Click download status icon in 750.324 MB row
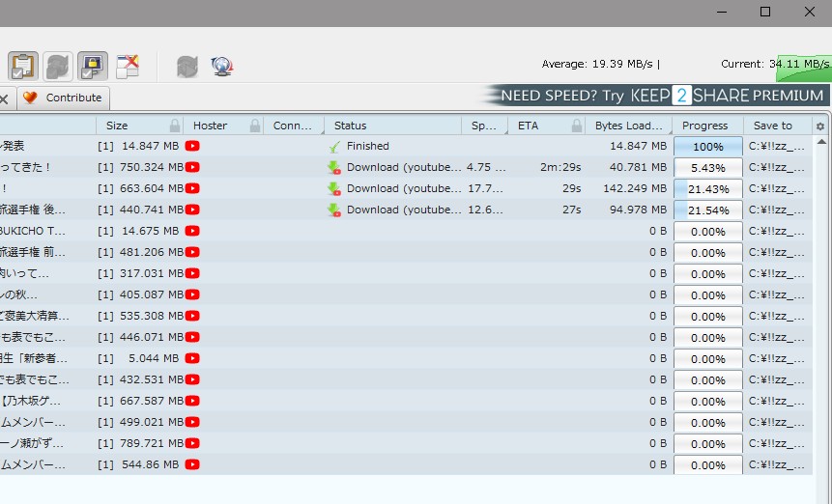 pyautogui.click(x=334, y=167)
